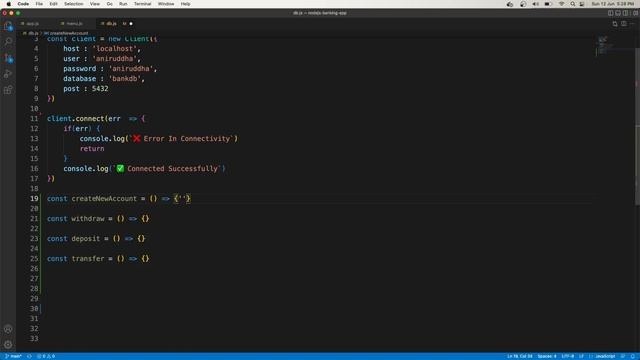Click the 'Error In Connectivity' string
Image resolution: width=640 pixels, height=360 pixels.
pos(182,139)
